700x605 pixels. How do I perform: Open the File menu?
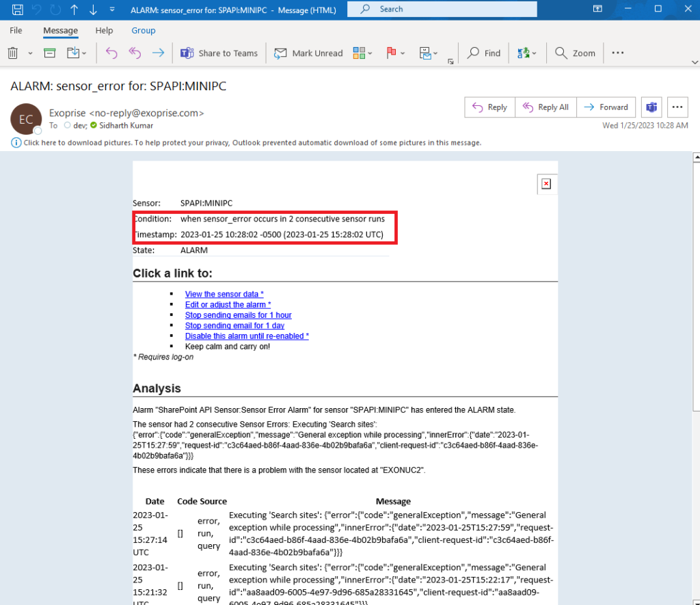pyautogui.click(x=16, y=30)
